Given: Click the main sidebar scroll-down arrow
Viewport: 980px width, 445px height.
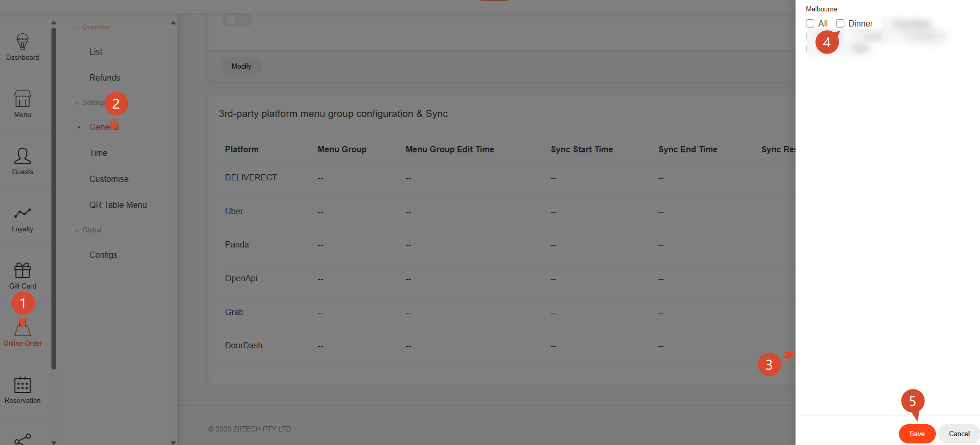Looking at the screenshot, I should pyautogui.click(x=54, y=442).
